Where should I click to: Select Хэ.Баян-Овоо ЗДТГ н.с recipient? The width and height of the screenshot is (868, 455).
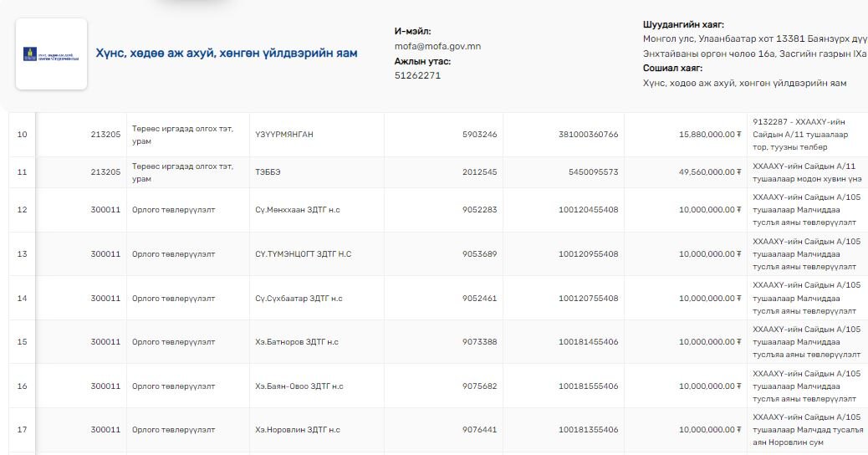click(x=299, y=386)
